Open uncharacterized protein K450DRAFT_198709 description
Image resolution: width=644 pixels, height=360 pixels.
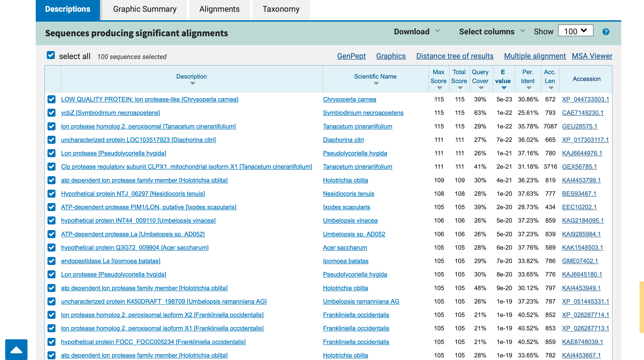click(164, 301)
